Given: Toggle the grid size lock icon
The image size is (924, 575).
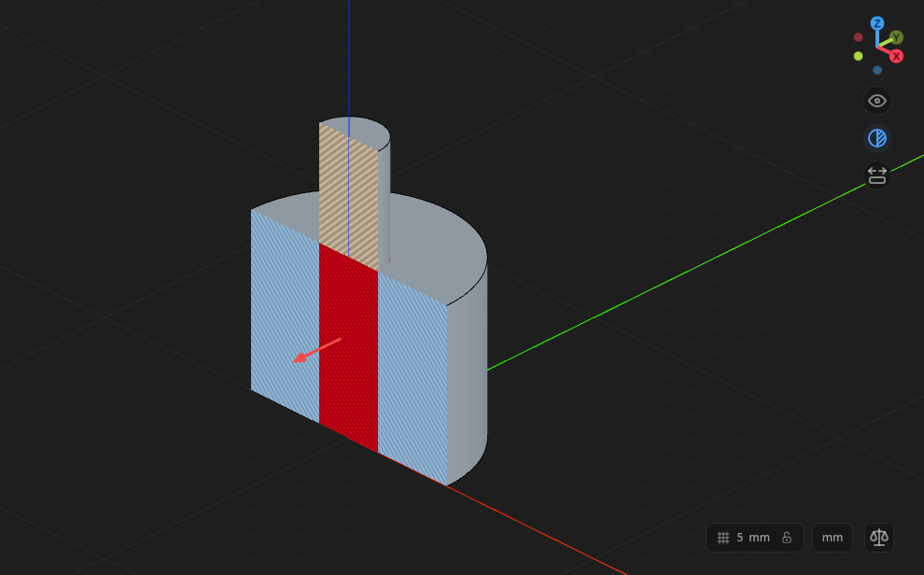Looking at the screenshot, I should coord(787,538).
